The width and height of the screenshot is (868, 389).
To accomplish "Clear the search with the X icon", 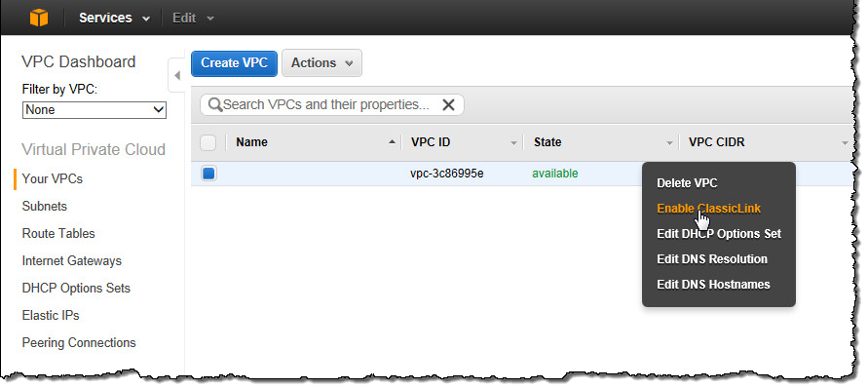I will click(448, 104).
